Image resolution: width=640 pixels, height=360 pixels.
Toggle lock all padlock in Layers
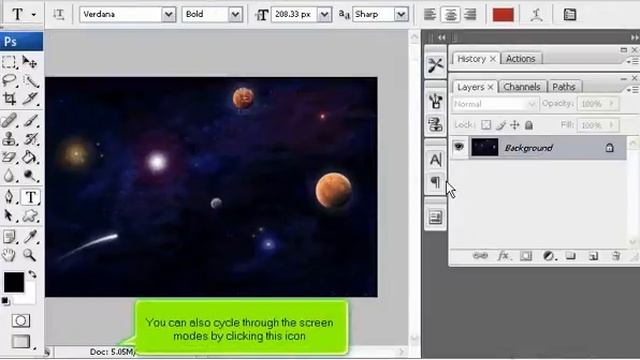(x=529, y=125)
